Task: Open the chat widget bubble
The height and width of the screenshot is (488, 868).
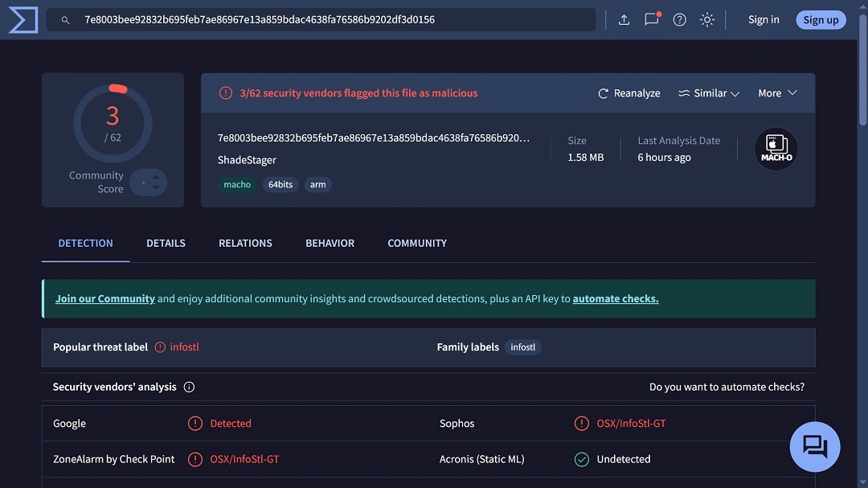Action: (x=815, y=446)
